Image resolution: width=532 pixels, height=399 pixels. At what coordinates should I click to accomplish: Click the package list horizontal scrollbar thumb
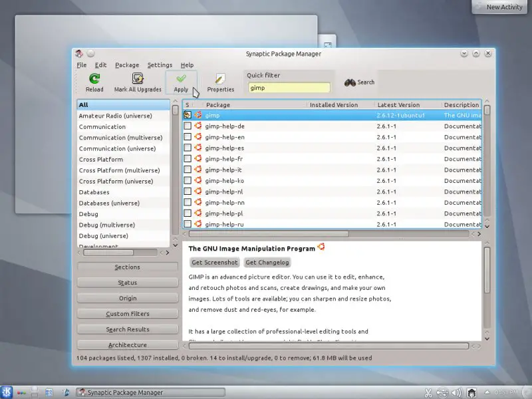tap(269, 234)
